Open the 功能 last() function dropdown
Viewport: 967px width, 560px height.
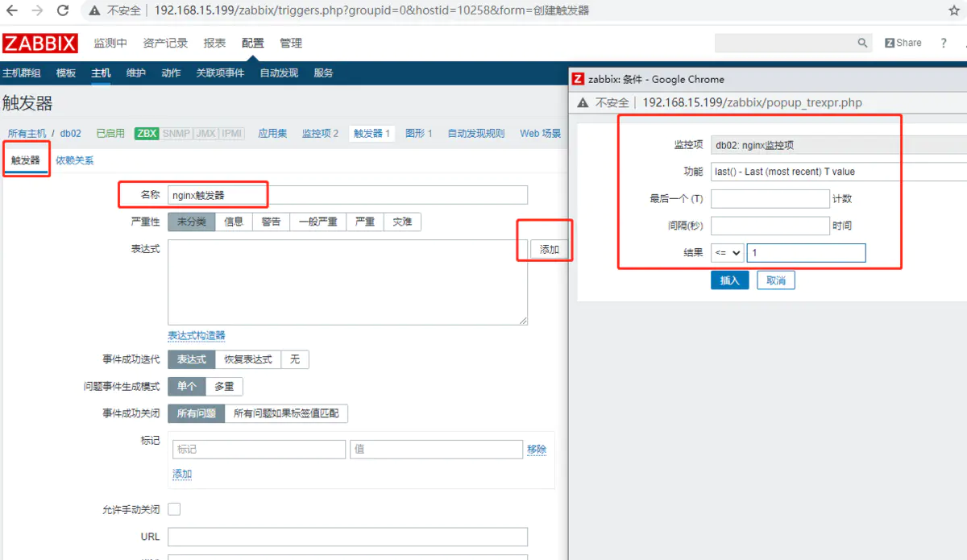pyautogui.click(x=838, y=172)
